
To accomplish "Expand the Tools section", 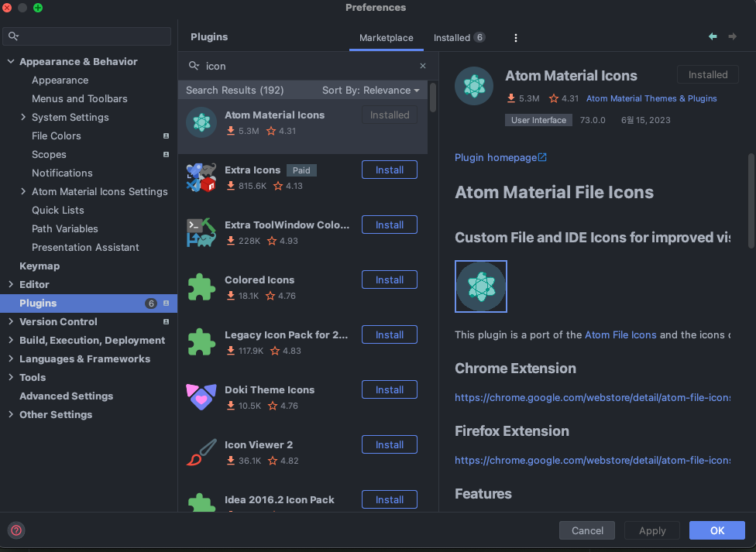I will pyautogui.click(x=11, y=377).
